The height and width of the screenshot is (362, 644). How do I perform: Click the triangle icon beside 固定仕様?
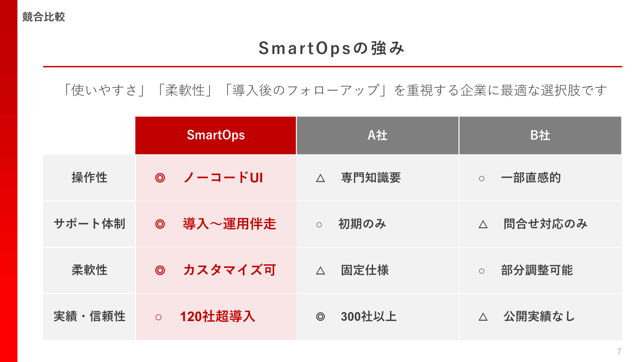[x=320, y=270]
